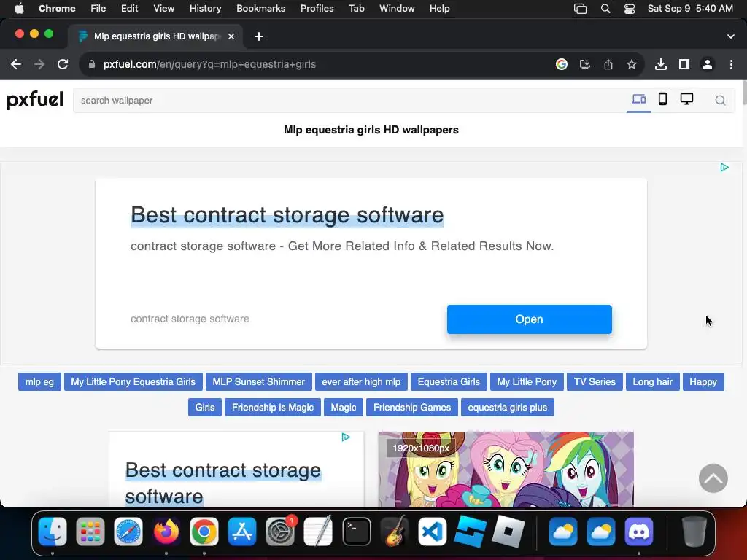Screen dimensions: 747x560
Task: Open the File menu
Action: (x=98, y=9)
